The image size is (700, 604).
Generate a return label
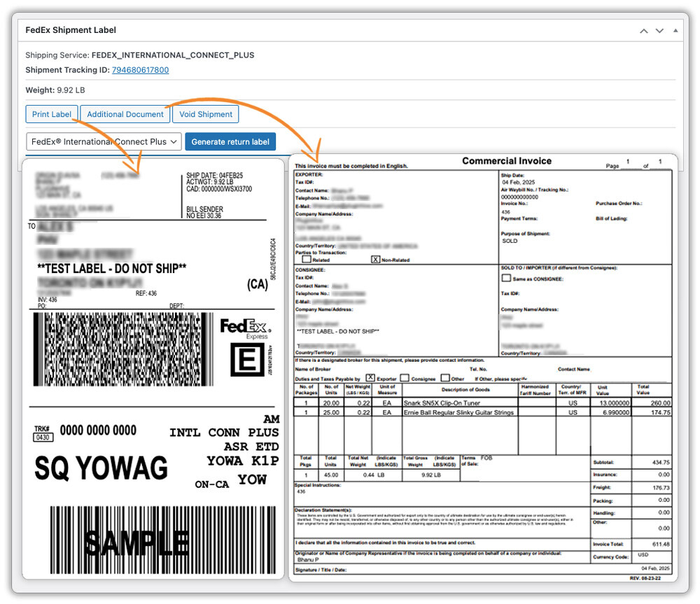click(230, 141)
